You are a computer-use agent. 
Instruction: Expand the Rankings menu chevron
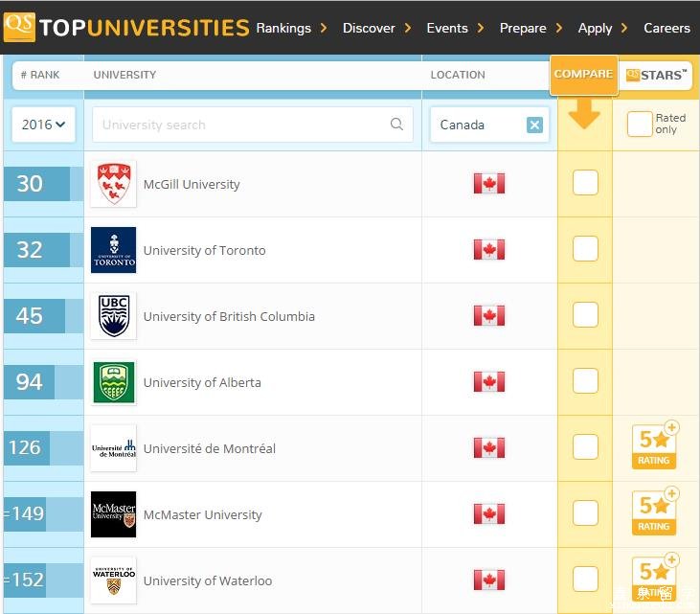pos(324,28)
